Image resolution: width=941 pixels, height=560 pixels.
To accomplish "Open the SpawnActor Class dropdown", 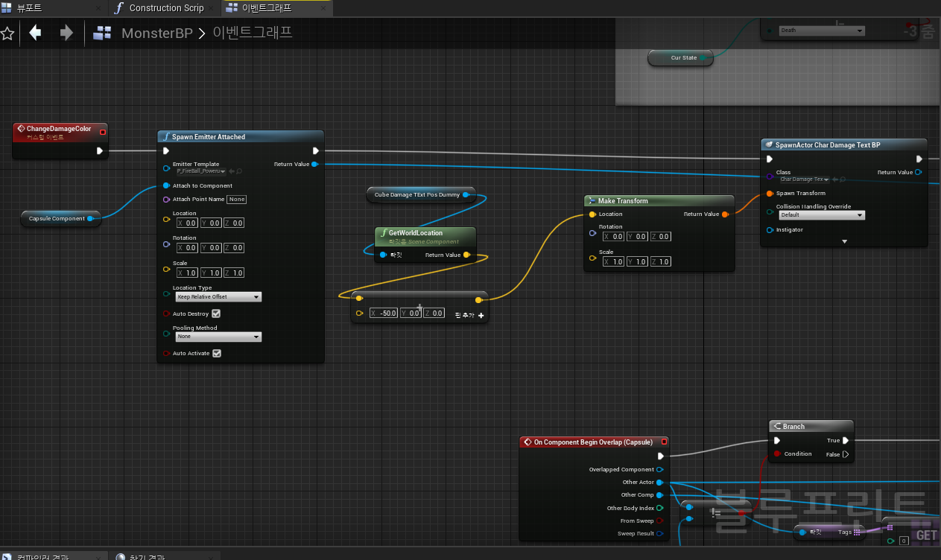I will point(805,179).
